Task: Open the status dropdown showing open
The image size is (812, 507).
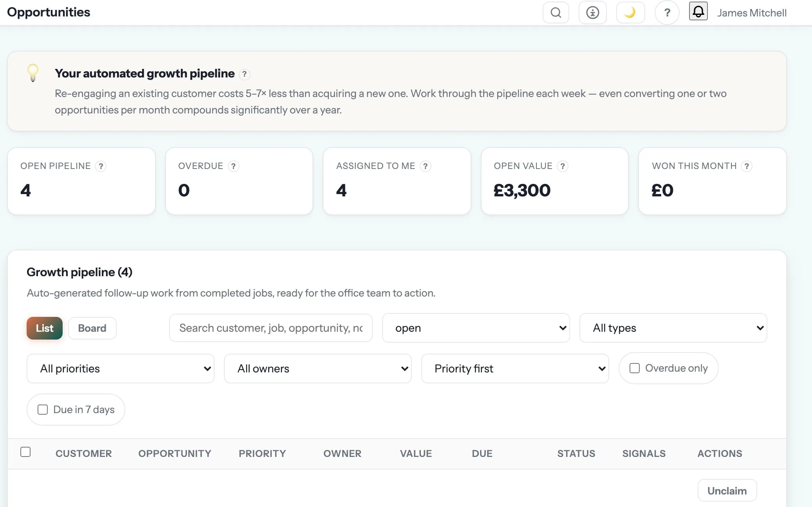Action: coord(476,328)
